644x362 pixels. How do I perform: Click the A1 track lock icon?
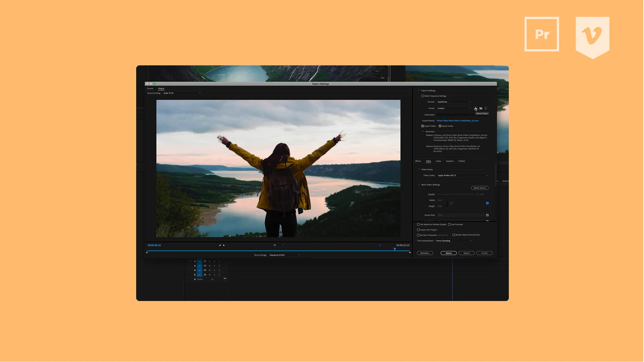click(195, 261)
